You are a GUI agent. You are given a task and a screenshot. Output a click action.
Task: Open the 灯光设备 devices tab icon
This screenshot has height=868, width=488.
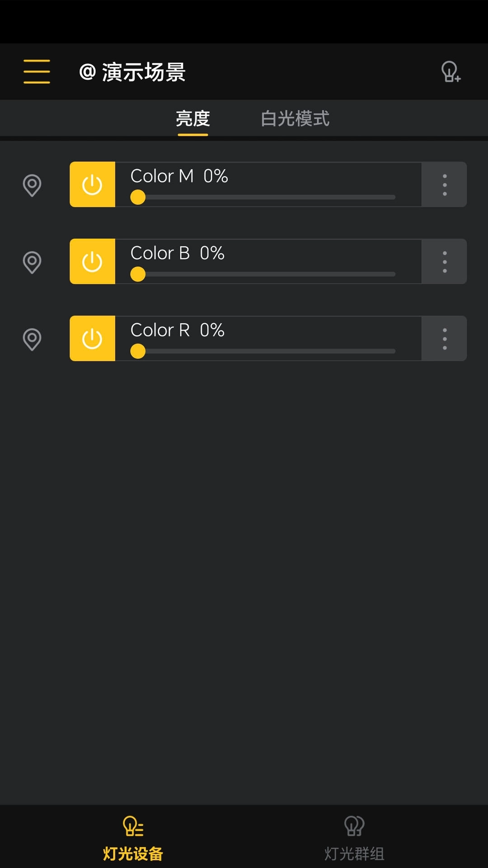pos(133,826)
